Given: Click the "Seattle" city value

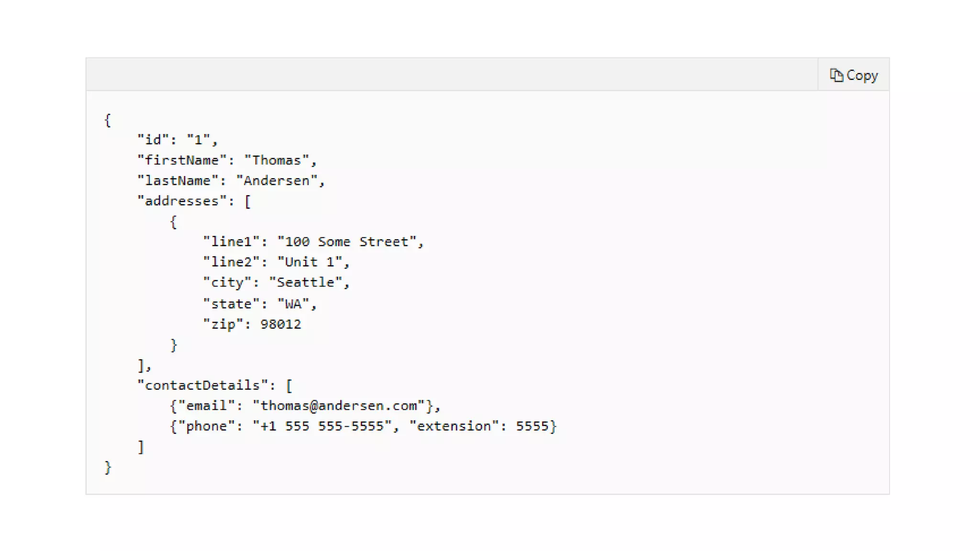Looking at the screenshot, I should click(x=305, y=283).
